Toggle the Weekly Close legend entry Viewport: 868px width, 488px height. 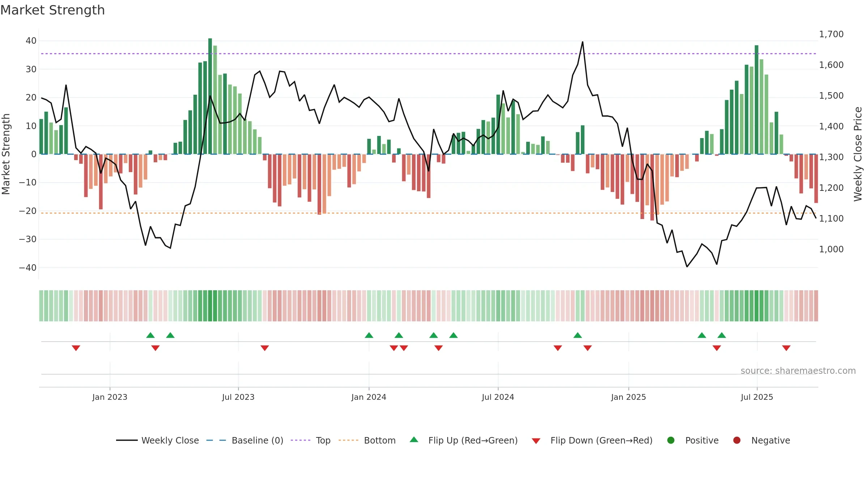(157, 440)
